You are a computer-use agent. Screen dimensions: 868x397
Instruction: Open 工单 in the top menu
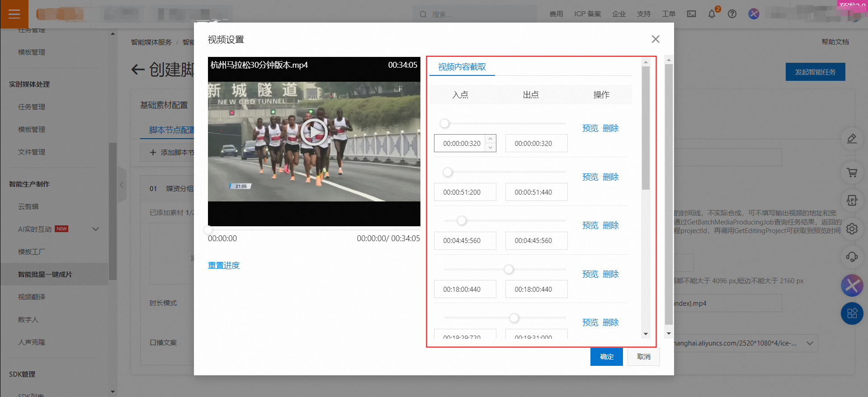[669, 14]
